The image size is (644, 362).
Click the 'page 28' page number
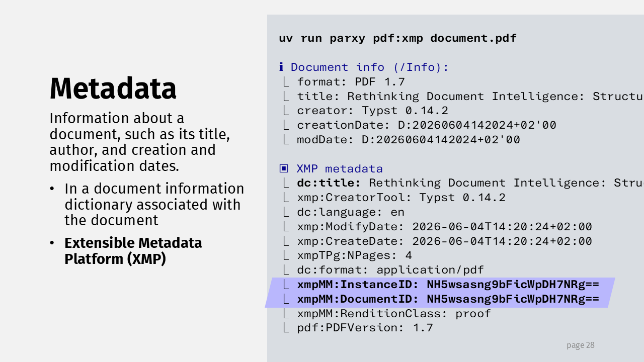(x=581, y=345)
